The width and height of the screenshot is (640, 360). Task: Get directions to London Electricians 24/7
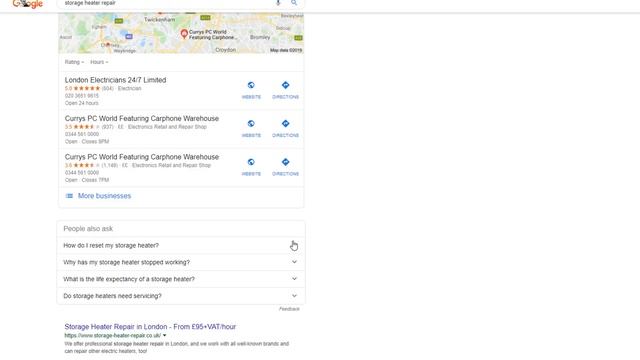point(285,90)
